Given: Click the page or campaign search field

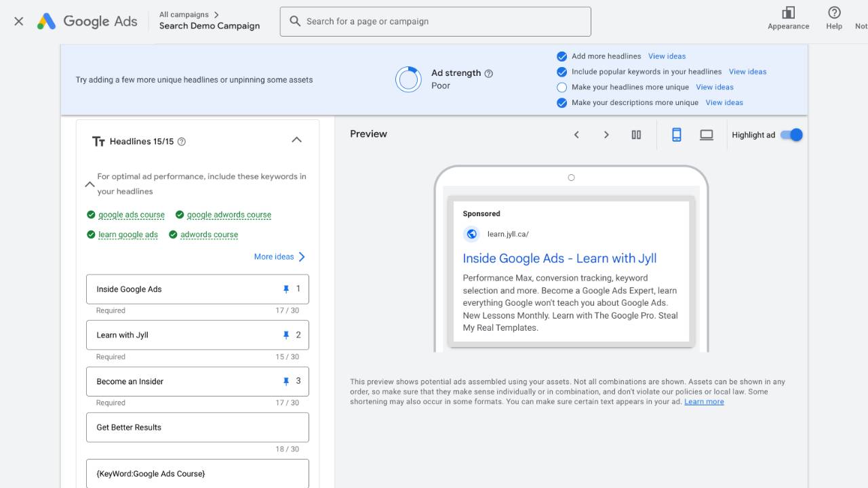Looking at the screenshot, I should tap(434, 21).
